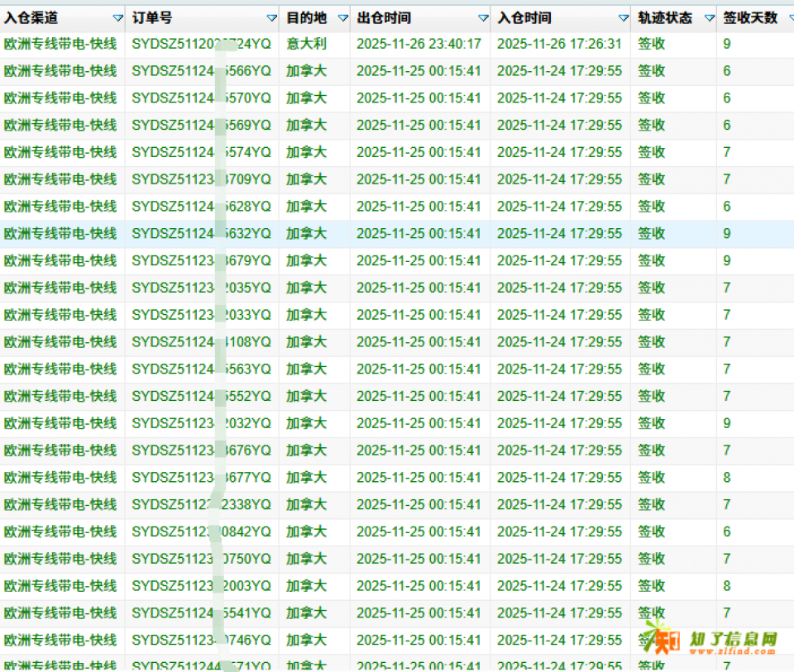This screenshot has width=794, height=672.
Task: Open the 订单号 column filter dropdown arrow
Action: [x=271, y=18]
